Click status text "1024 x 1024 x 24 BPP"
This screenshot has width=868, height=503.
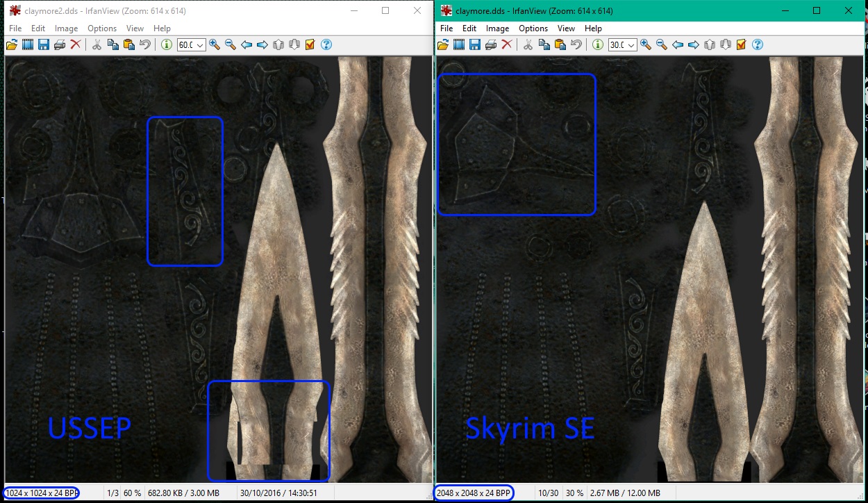42,493
